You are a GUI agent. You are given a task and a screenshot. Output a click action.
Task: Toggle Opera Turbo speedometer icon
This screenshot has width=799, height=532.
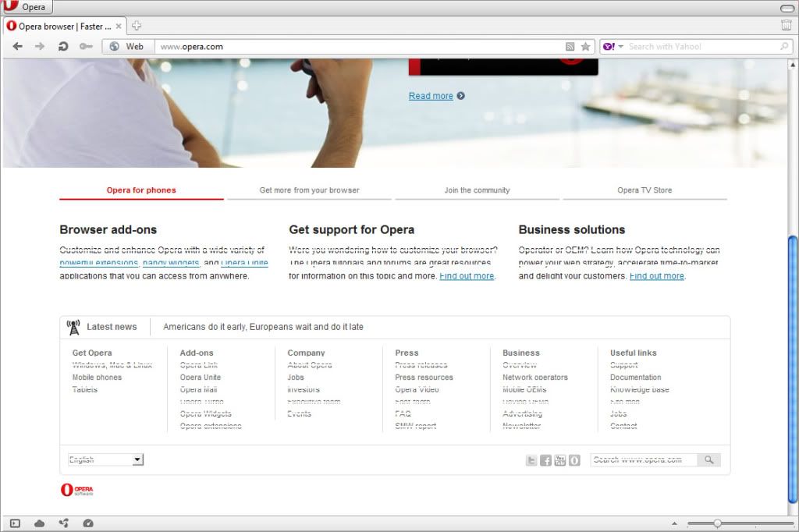pyautogui.click(x=88, y=523)
